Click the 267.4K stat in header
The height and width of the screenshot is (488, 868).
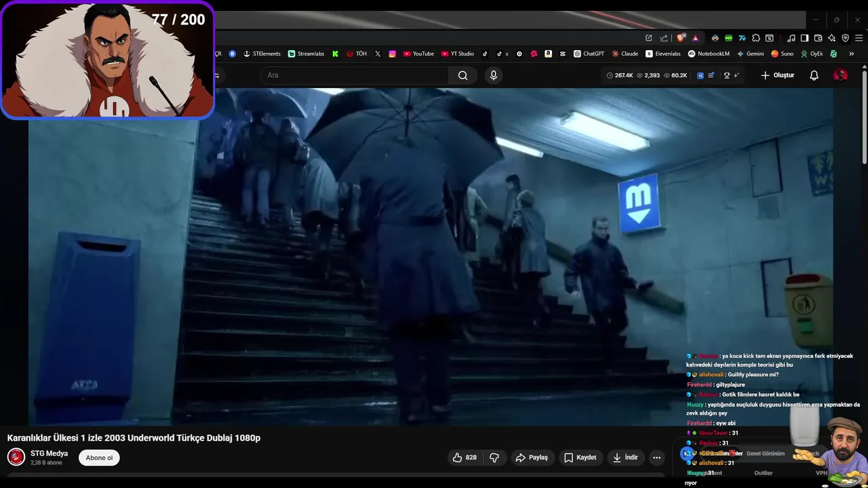pos(620,75)
